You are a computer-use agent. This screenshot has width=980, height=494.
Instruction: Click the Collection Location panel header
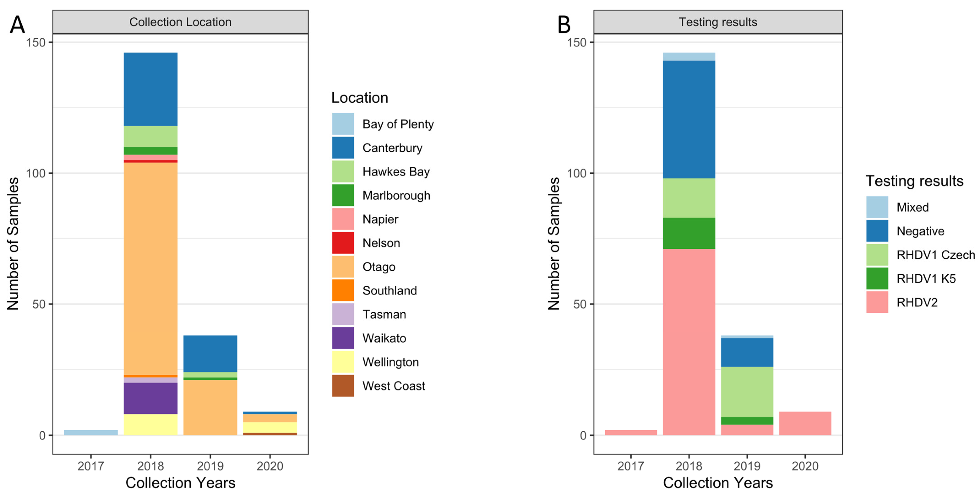[x=180, y=22]
